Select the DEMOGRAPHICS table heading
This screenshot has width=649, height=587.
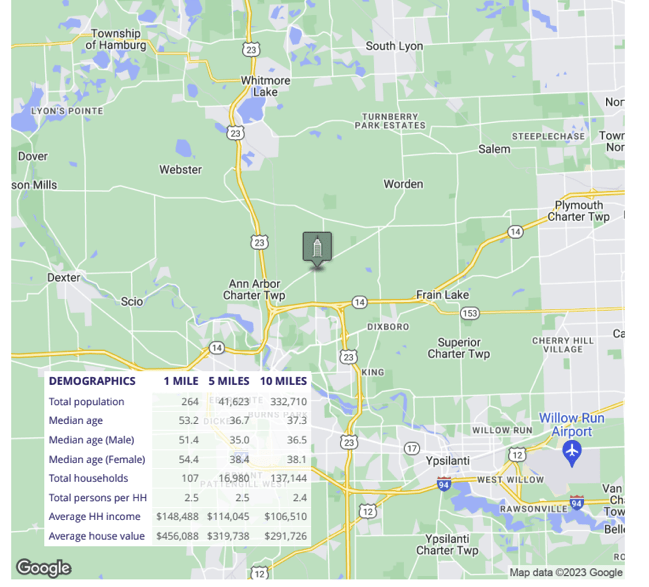click(x=92, y=381)
